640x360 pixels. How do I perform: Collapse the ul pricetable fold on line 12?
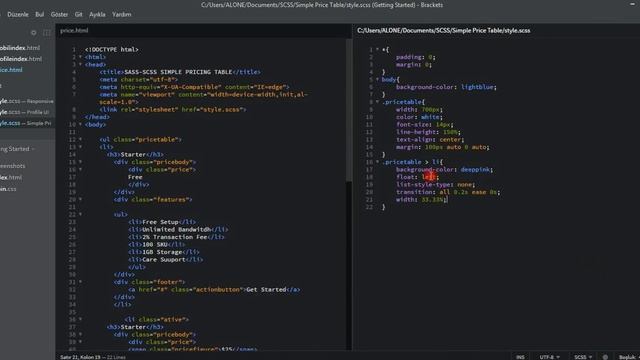pos(80,140)
